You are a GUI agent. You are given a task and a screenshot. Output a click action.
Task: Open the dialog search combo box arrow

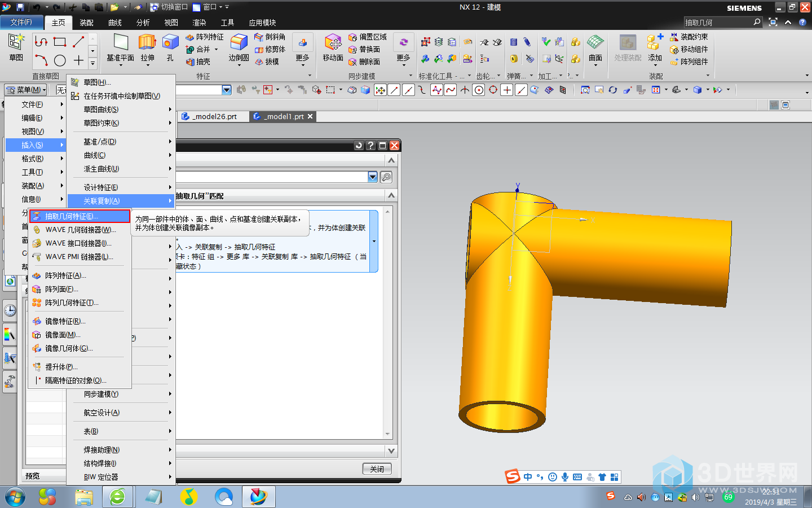[373, 177]
